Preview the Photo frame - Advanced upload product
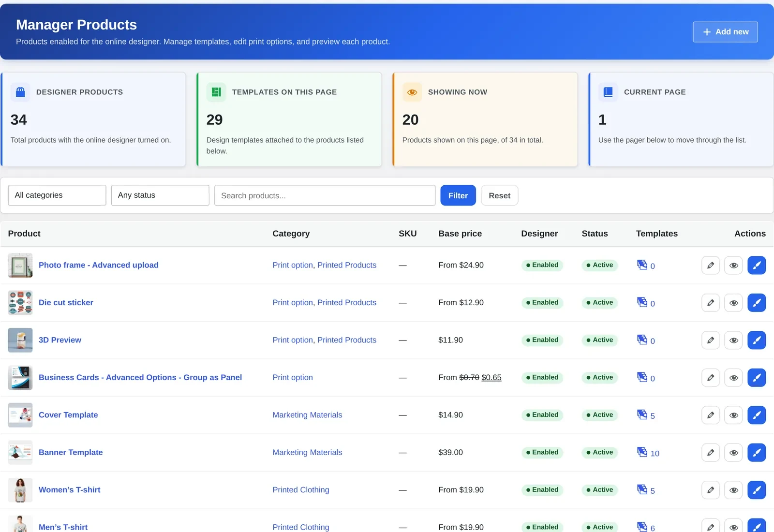Image resolution: width=774 pixels, height=532 pixels. coord(733,265)
